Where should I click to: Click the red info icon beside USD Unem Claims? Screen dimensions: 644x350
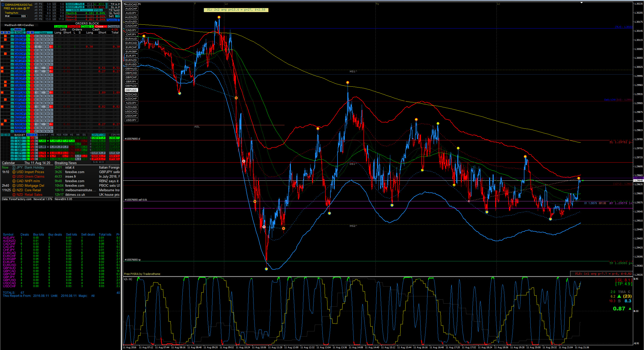(x=14, y=177)
